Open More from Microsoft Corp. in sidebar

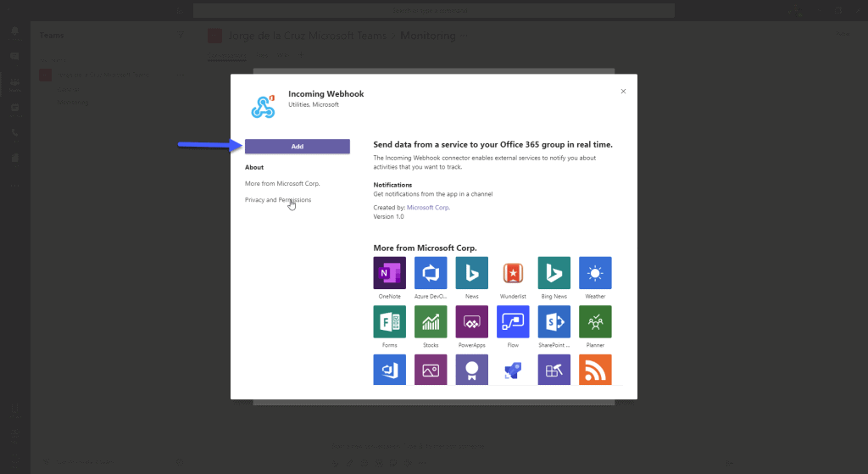tap(282, 183)
